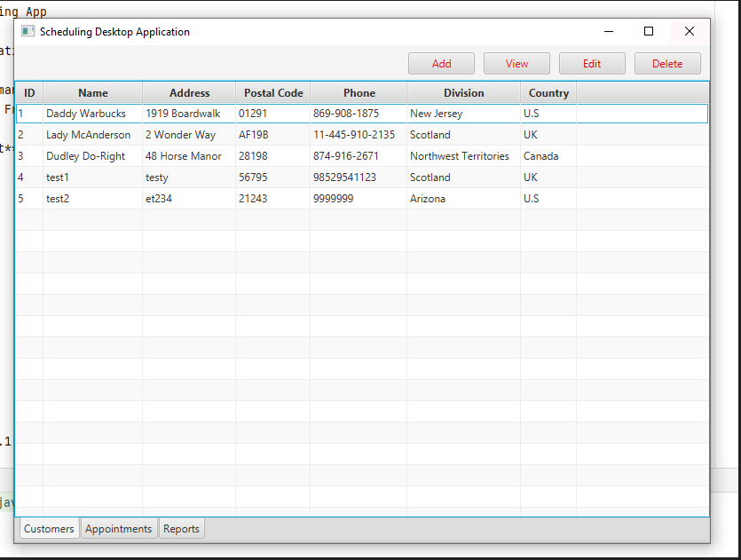741x560 pixels.
Task: Select the Customers tab
Action: [49, 528]
